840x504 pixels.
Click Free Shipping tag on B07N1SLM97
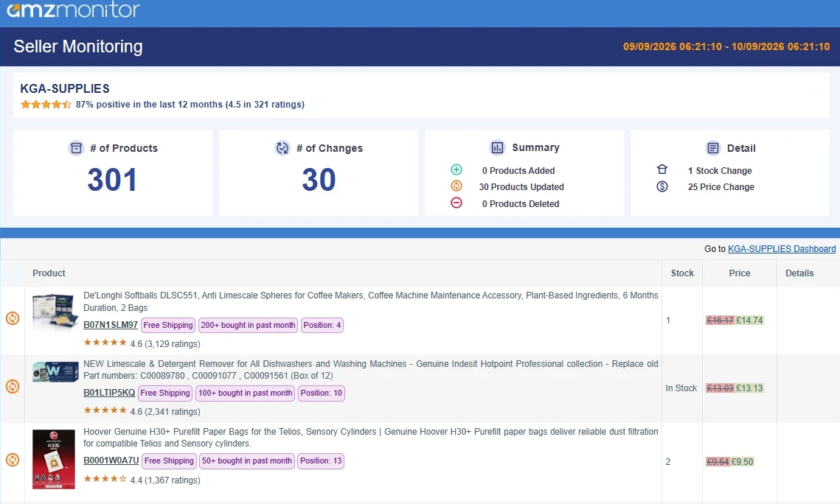coord(167,325)
